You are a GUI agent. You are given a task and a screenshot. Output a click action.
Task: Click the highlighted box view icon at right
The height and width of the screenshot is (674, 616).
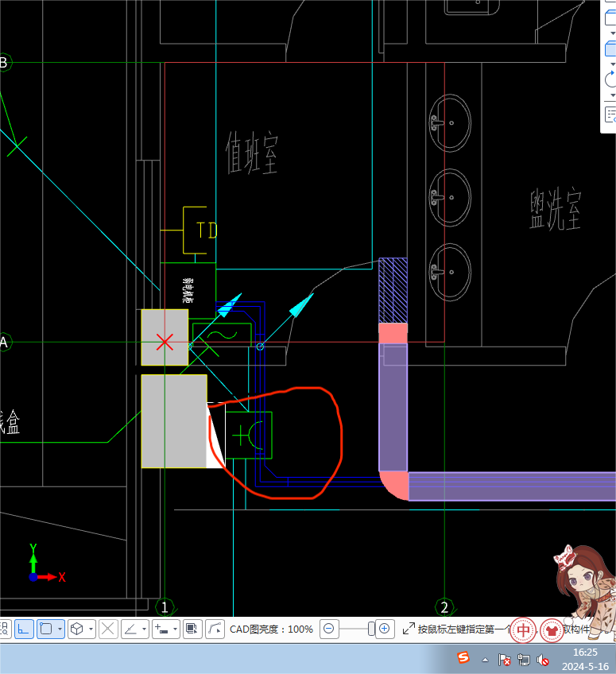tap(610, 48)
